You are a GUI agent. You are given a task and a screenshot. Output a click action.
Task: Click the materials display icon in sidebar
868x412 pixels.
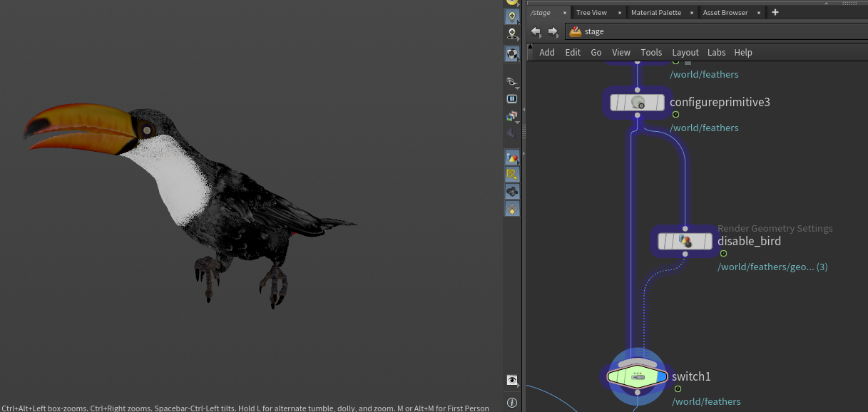coord(511,157)
